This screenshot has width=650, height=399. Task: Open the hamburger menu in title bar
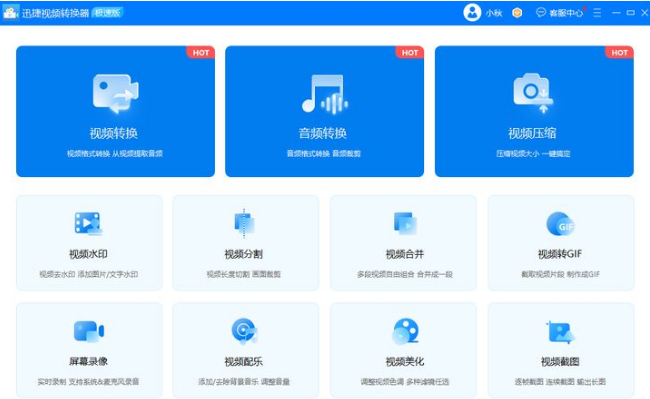point(597,13)
